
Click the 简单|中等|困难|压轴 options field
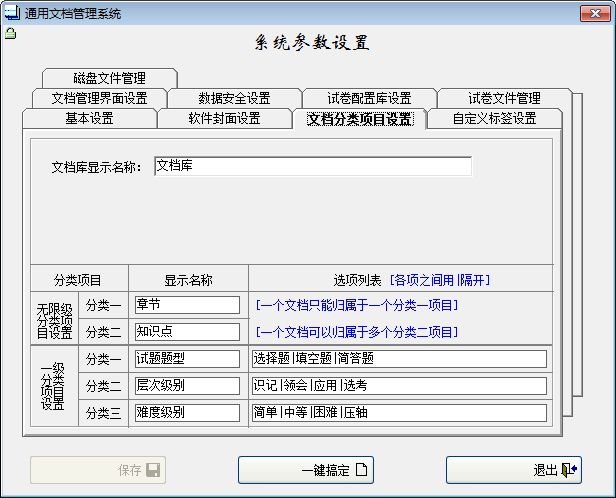point(399,413)
